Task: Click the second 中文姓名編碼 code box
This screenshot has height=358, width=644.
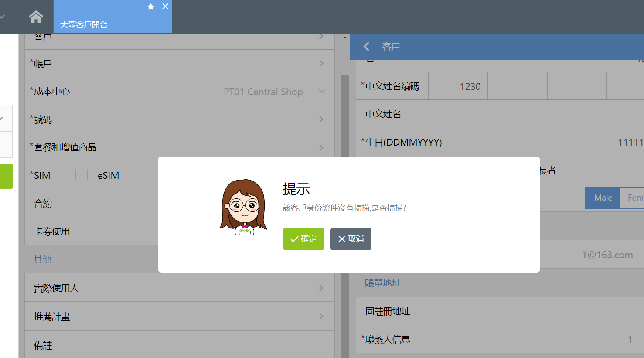Action: 517,86
